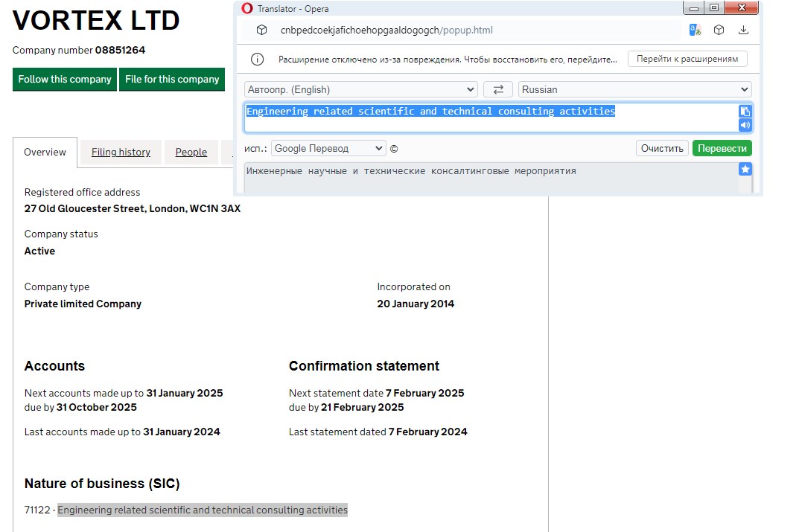
Task: Click the info circle icon in warning bar
Action: pos(258,59)
